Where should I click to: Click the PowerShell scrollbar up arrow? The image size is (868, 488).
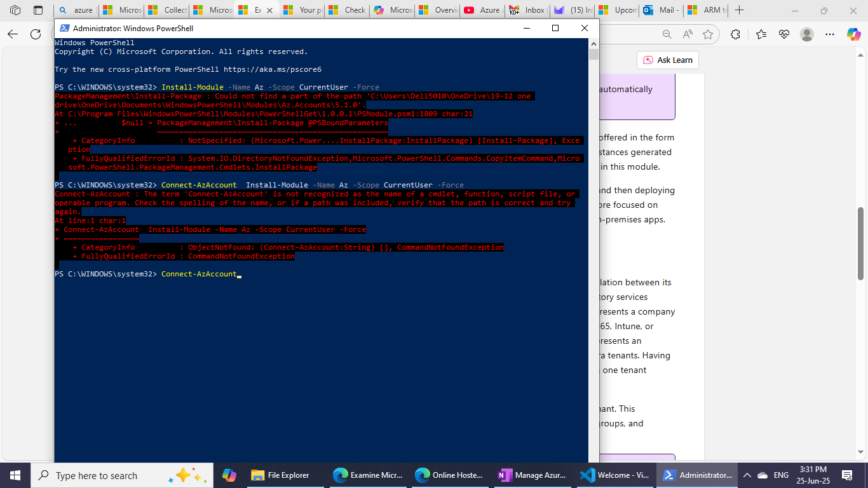(x=594, y=43)
